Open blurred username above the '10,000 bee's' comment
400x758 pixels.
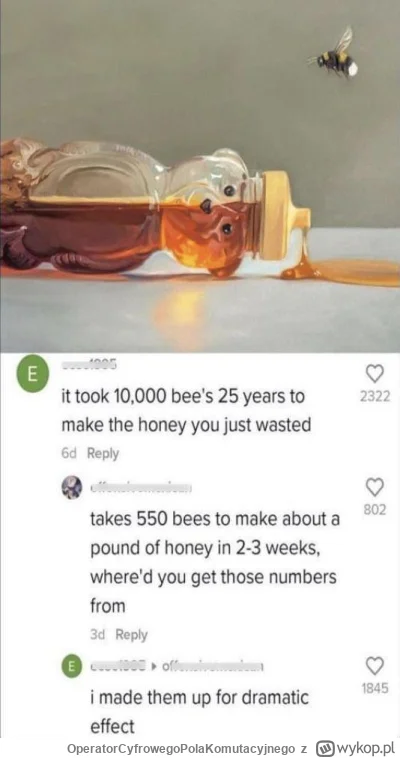click(88, 367)
